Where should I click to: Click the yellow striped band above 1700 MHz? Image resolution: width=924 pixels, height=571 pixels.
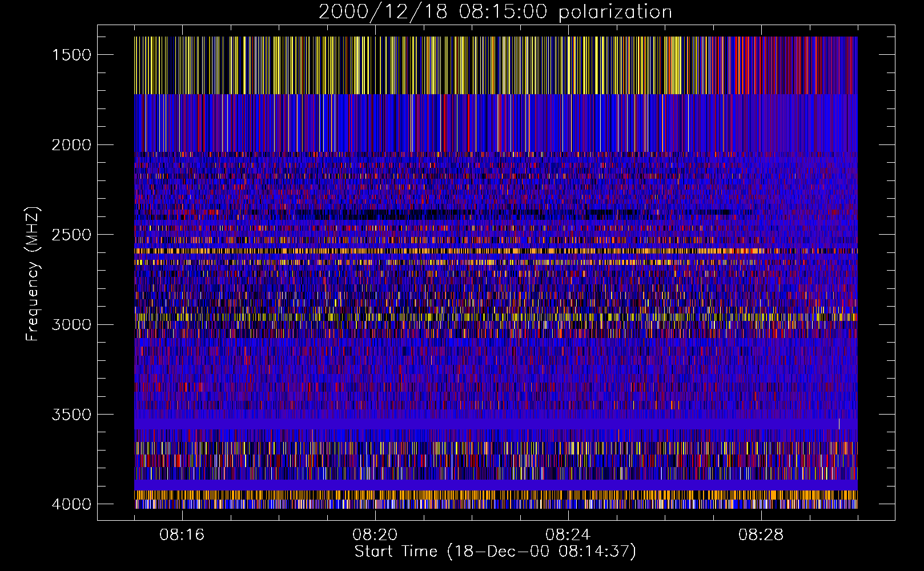[x=496, y=65]
